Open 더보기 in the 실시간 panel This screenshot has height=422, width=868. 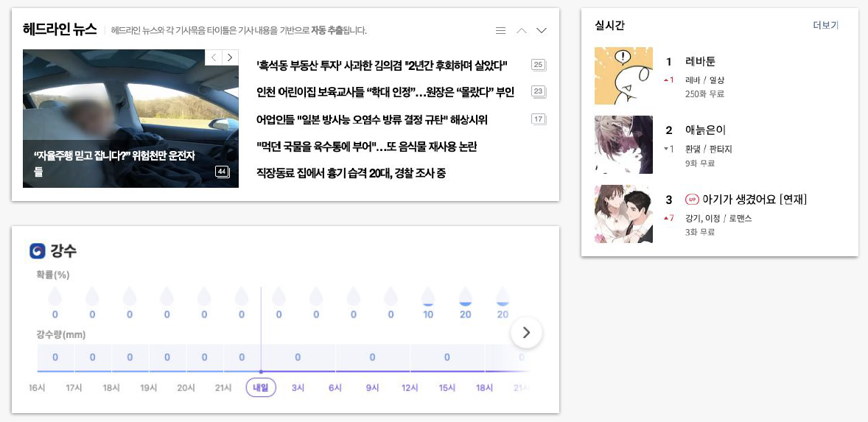825,26
